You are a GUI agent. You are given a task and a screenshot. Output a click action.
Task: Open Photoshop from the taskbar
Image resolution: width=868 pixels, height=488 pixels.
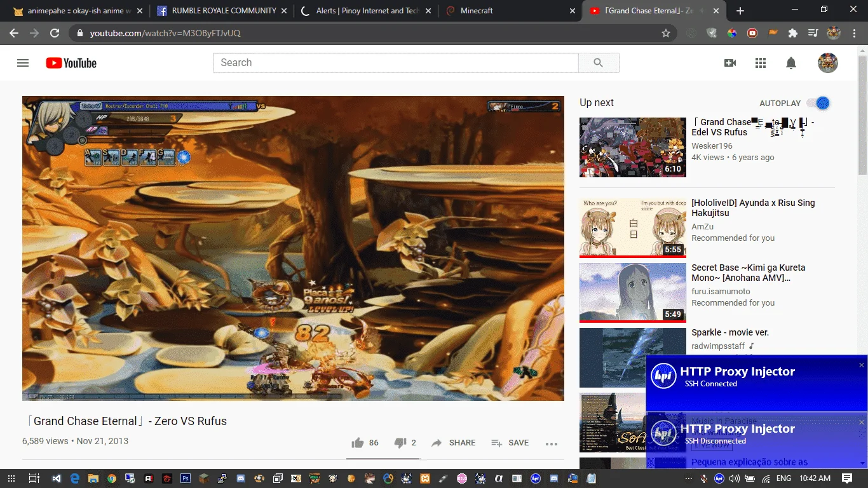(186, 478)
